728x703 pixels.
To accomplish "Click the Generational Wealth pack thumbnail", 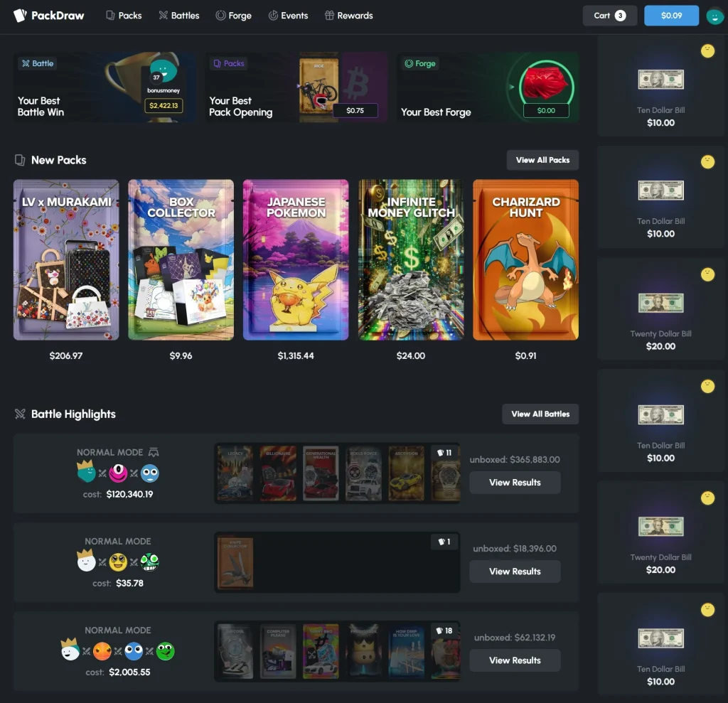I will click(x=321, y=473).
